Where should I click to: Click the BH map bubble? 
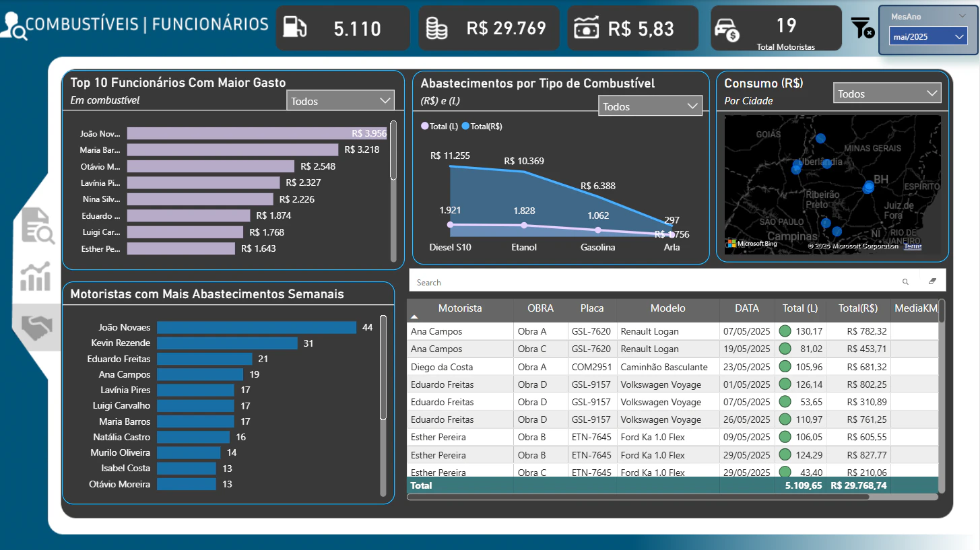coord(870,186)
